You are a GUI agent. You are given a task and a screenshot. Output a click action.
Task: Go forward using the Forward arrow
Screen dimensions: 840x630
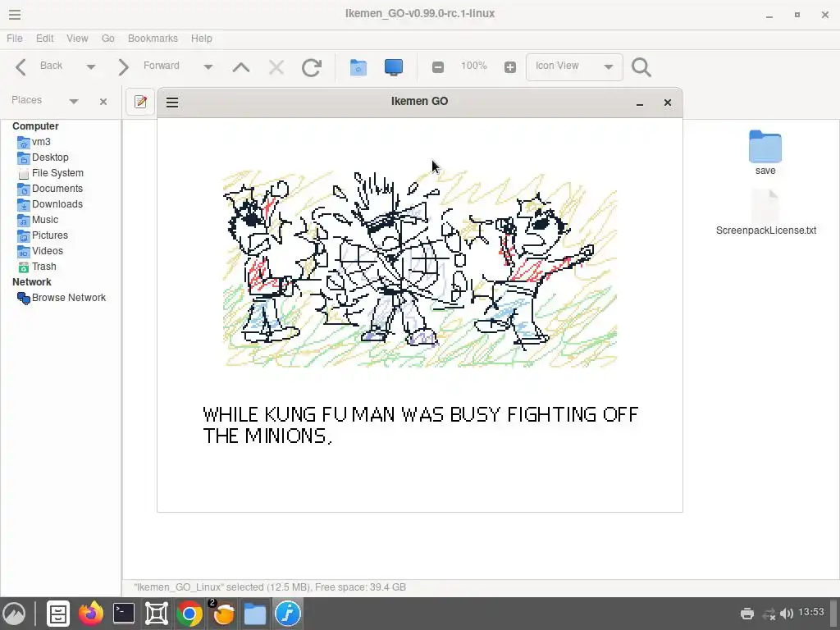point(123,67)
